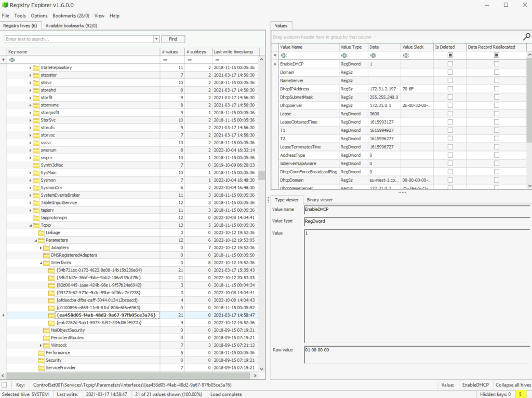Collapse the Interfaces tree node
This screenshot has width=532, height=398.
[x=41, y=263]
